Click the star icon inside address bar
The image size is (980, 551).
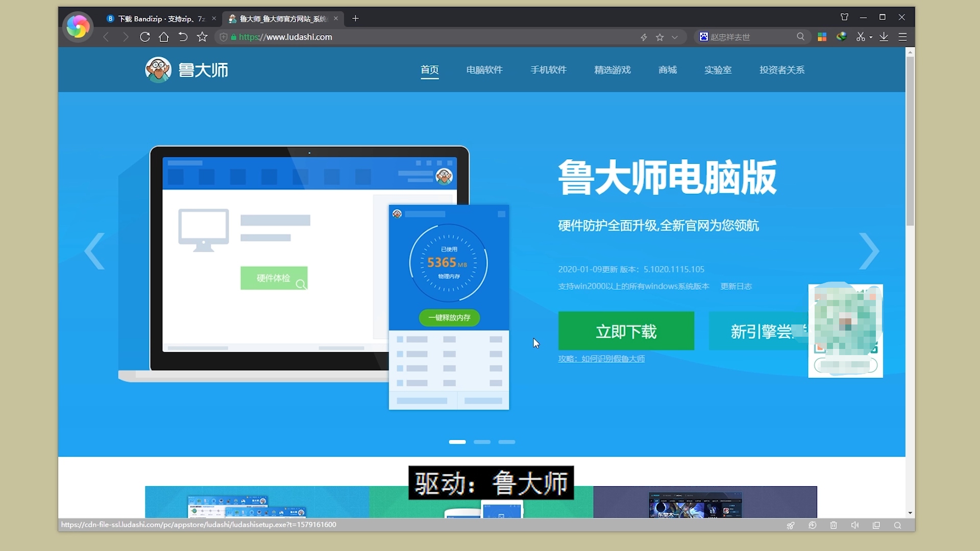[659, 37]
